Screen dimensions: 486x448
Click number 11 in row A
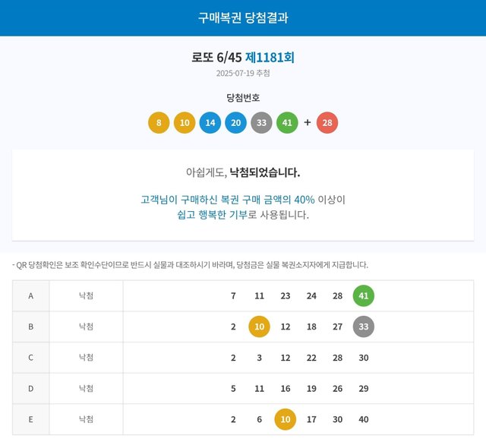click(x=260, y=296)
